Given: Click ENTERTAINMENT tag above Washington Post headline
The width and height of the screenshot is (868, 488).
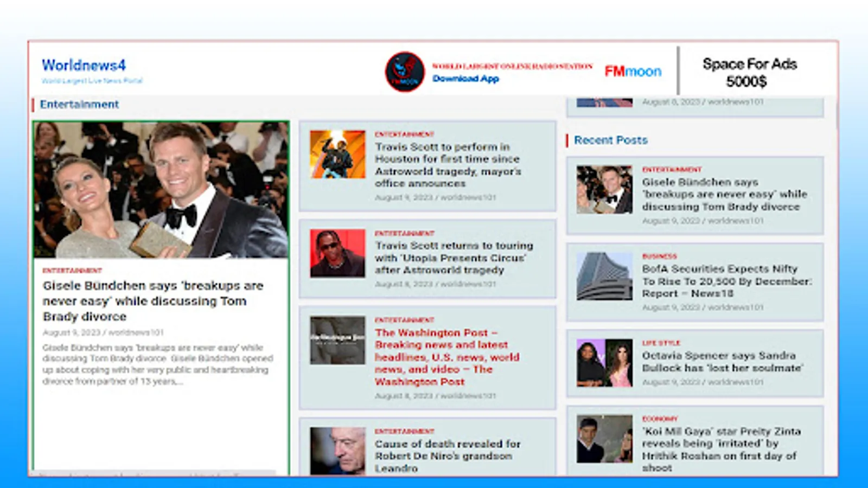Looking at the screenshot, I should point(405,320).
